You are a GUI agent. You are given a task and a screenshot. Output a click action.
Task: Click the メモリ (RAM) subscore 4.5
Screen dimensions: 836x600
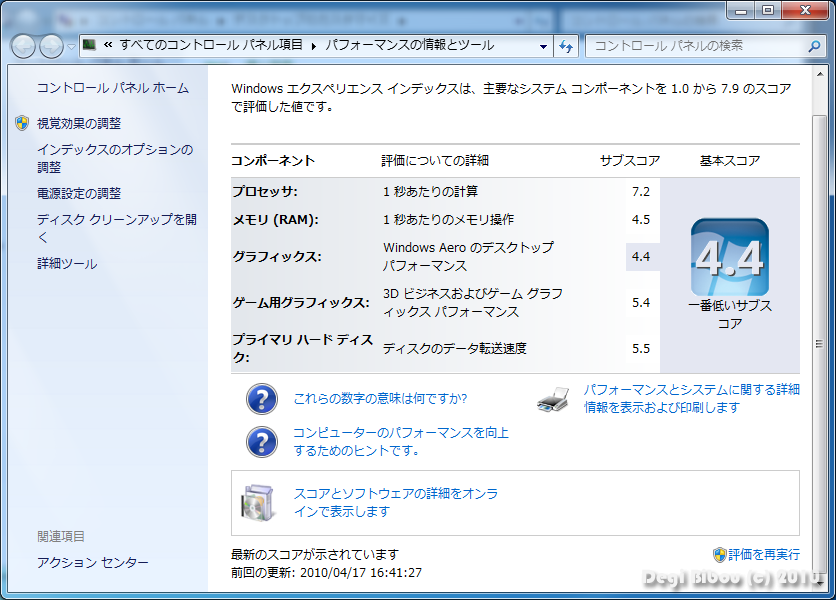[x=641, y=220]
